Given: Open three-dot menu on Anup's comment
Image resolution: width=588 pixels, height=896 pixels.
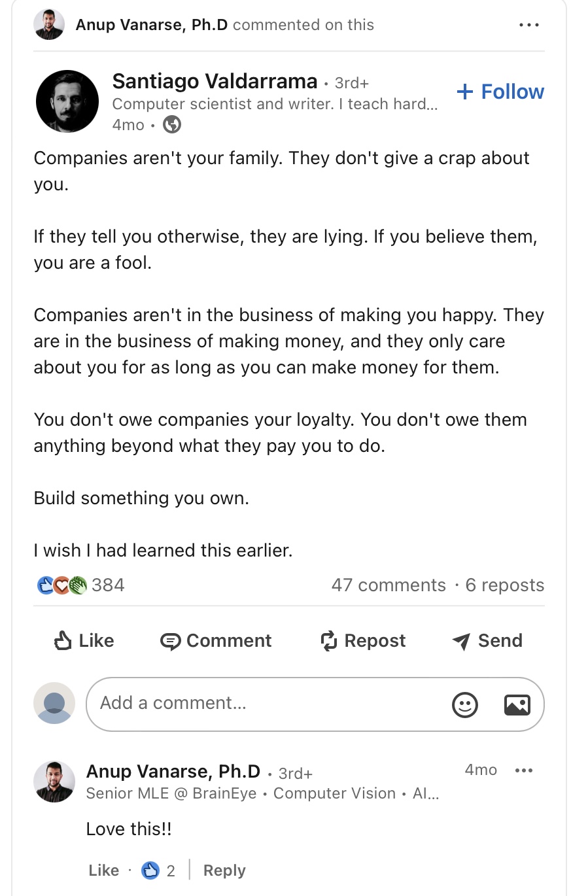Looking at the screenshot, I should point(524,770).
